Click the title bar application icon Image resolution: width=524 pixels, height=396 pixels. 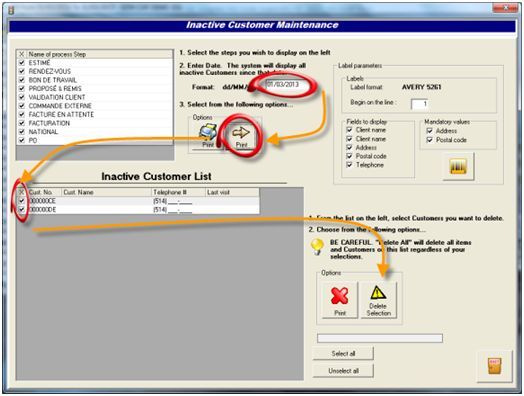pyautogui.click(x=11, y=10)
